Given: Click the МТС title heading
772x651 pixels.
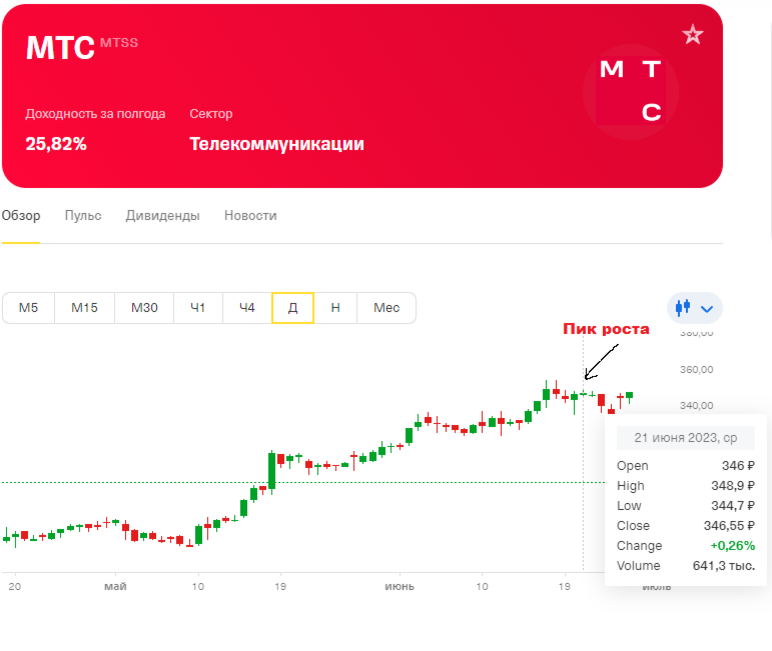Looking at the screenshot, I should point(60,48).
